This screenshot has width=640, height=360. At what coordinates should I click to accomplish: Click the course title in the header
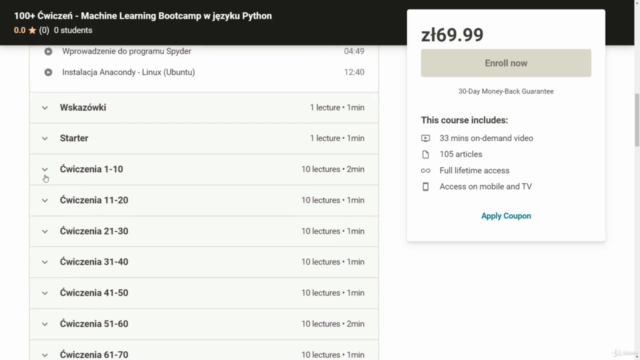point(143,16)
